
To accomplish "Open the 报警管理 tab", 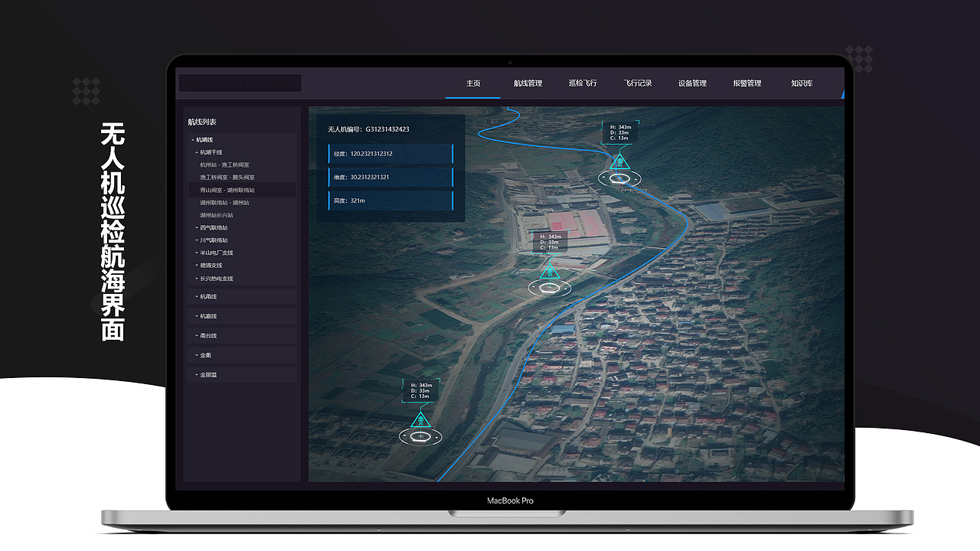I will click(747, 83).
